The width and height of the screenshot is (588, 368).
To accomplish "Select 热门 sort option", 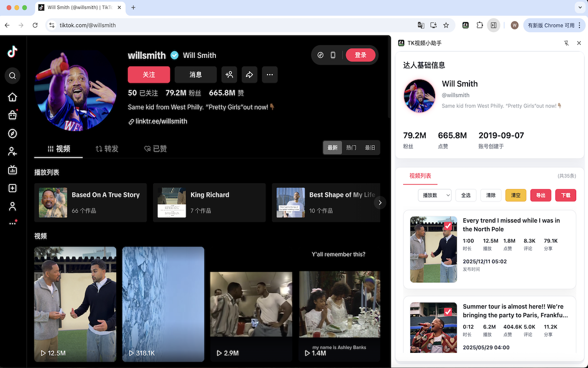I will 351,148.
